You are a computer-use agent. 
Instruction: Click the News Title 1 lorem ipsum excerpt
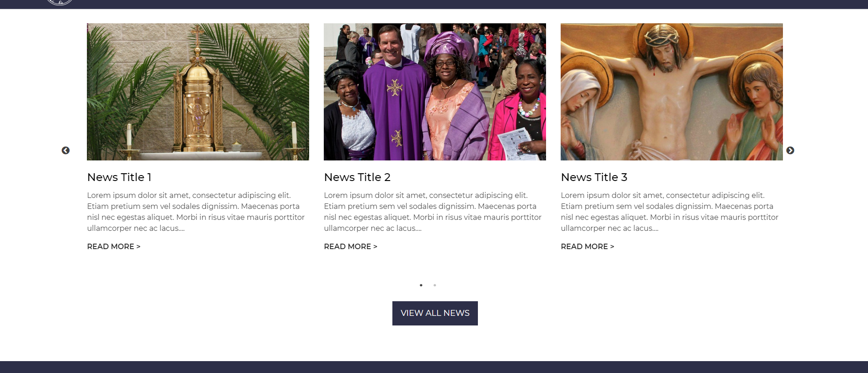(196, 212)
